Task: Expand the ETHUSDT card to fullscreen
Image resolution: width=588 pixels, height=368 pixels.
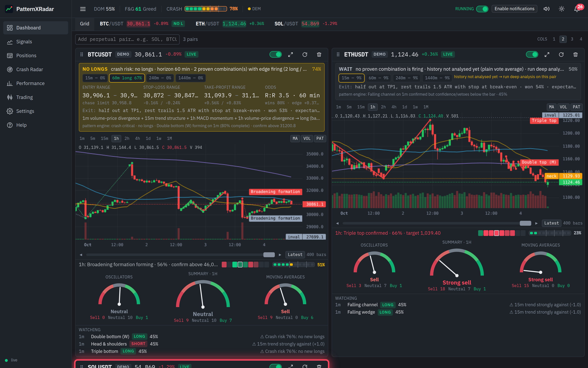Action: 547,55
